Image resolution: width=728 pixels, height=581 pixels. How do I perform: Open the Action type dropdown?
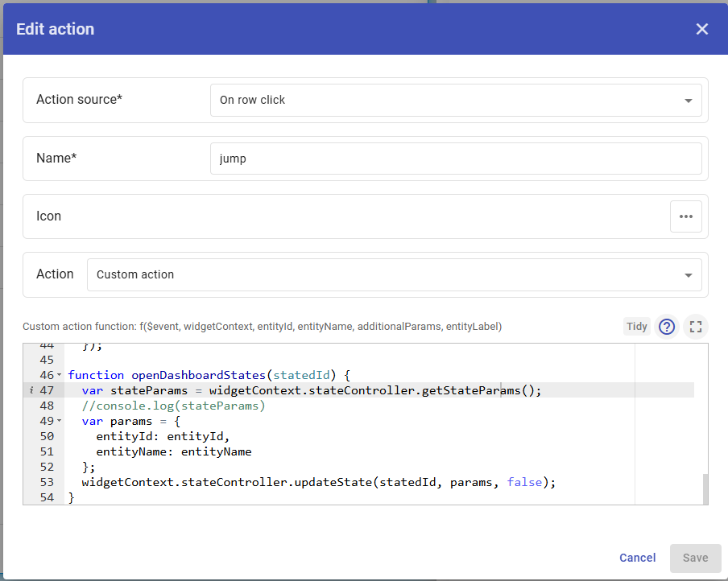(394, 275)
